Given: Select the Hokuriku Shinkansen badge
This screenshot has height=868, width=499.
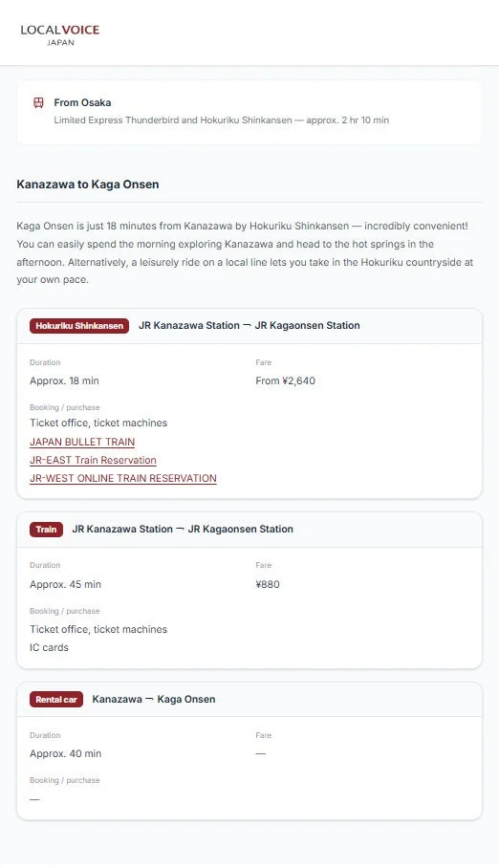Looking at the screenshot, I should click(x=79, y=325).
